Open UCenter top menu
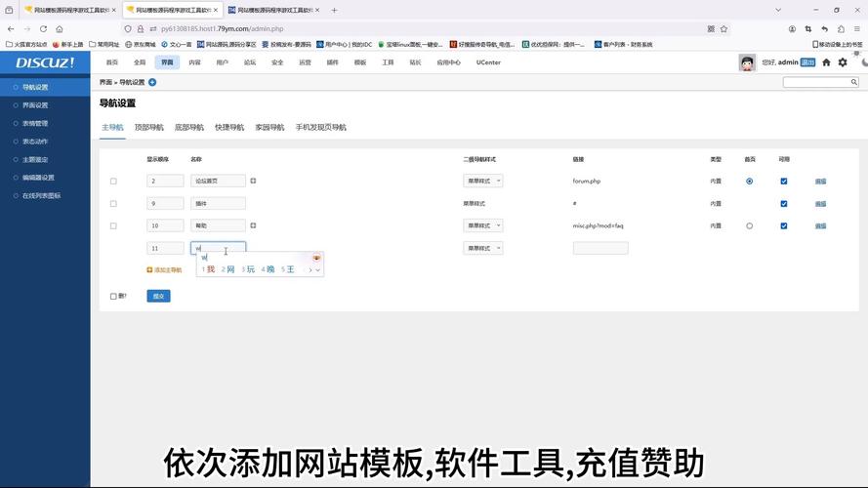Viewport: 868px width, 488px height. tap(488, 62)
